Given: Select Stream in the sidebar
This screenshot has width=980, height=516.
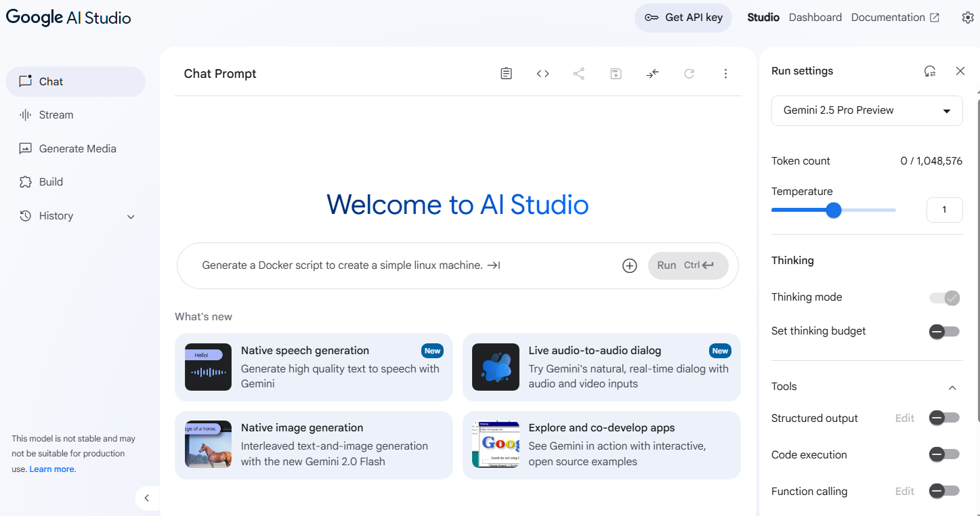Looking at the screenshot, I should 75,115.
